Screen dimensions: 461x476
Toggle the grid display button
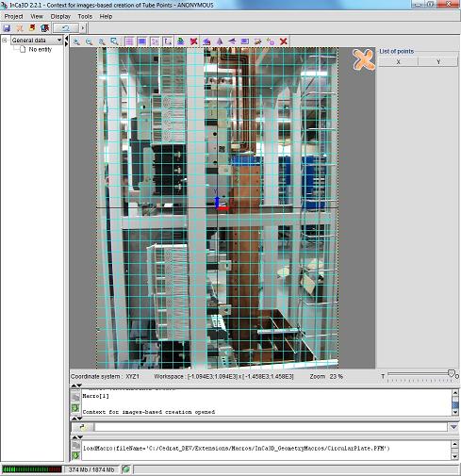tap(129, 41)
